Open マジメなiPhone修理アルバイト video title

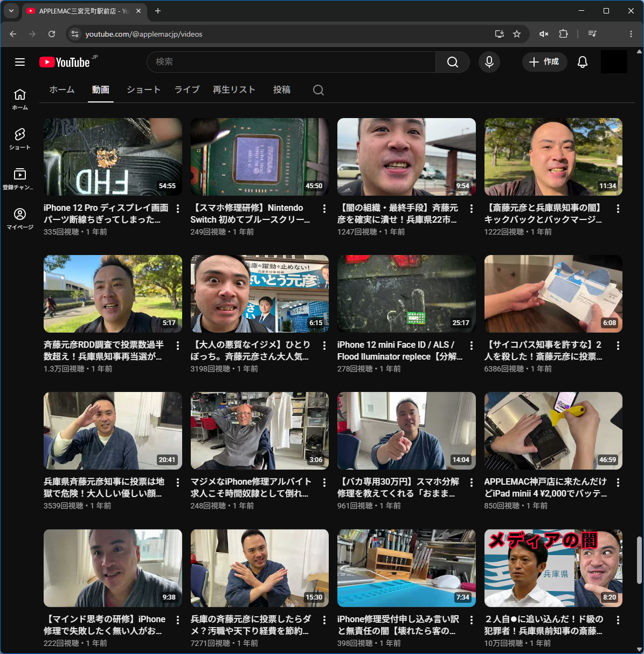pos(251,487)
